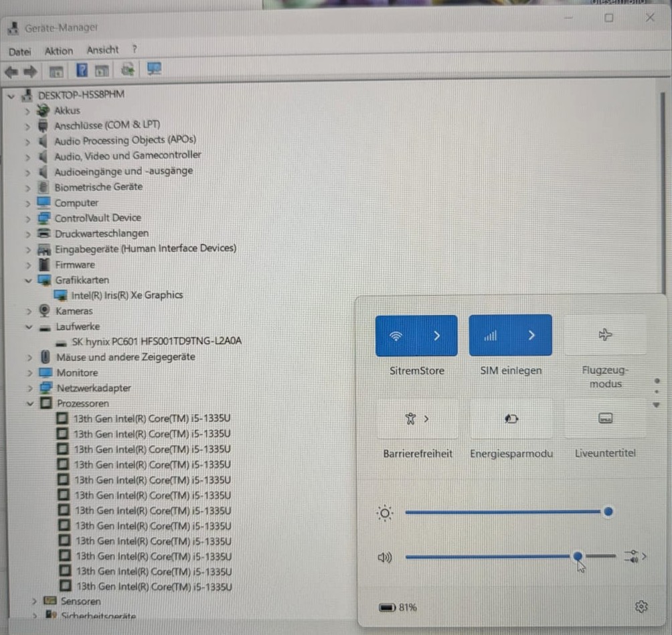
Task: Click the battery 81% indicator
Action: [x=398, y=607]
